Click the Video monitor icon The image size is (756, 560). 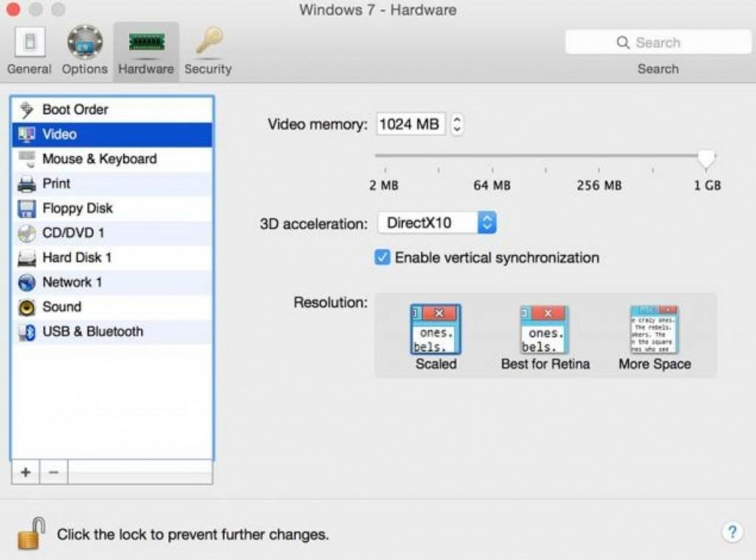tap(27, 134)
